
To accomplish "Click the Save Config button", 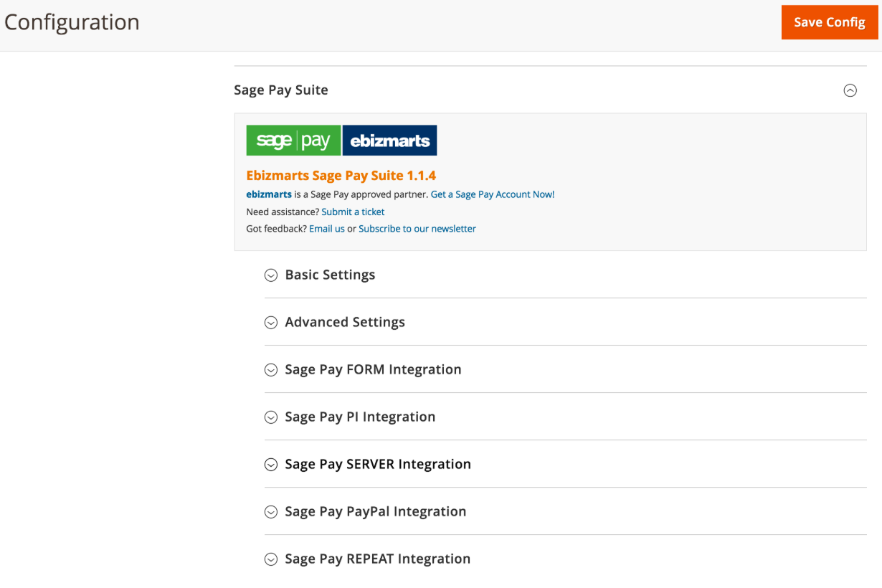I will coord(830,22).
